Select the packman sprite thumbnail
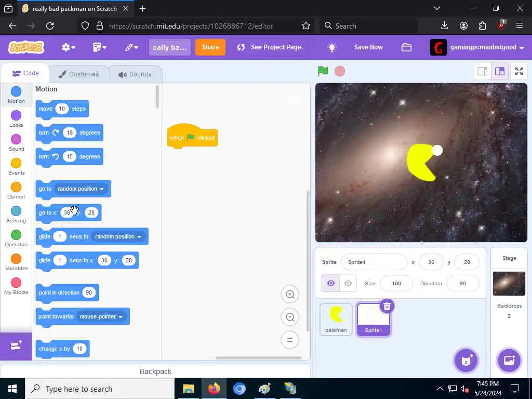 (x=336, y=320)
